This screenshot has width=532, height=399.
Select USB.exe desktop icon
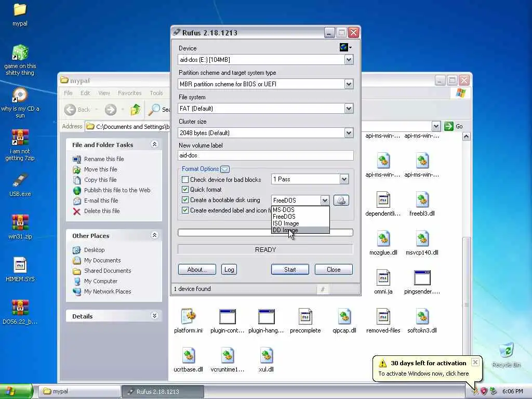(x=20, y=185)
